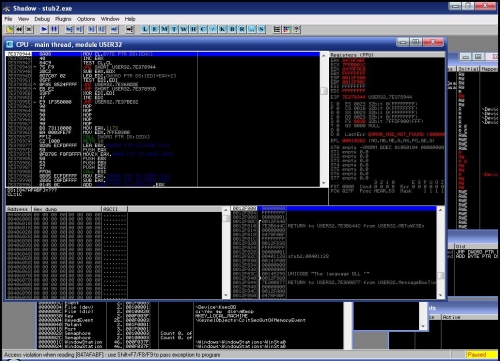This screenshot has height=361, width=500.
Task: Show Windows list via W toolbar button
Action: (x=184, y=29)
